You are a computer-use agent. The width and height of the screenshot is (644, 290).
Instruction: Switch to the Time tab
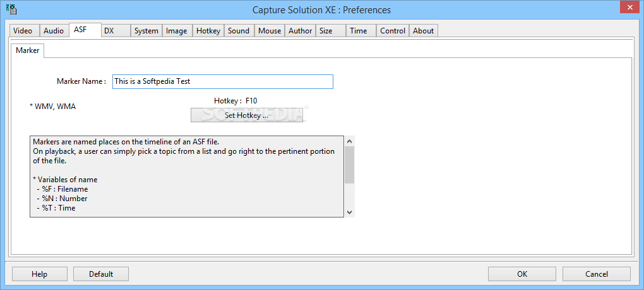pyautogui.click(x=359, y=31)
